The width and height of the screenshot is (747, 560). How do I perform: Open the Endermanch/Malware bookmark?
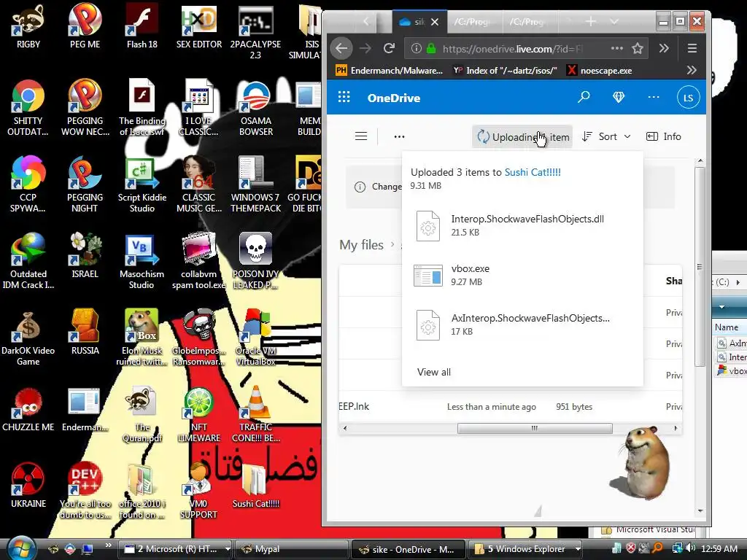390,71
